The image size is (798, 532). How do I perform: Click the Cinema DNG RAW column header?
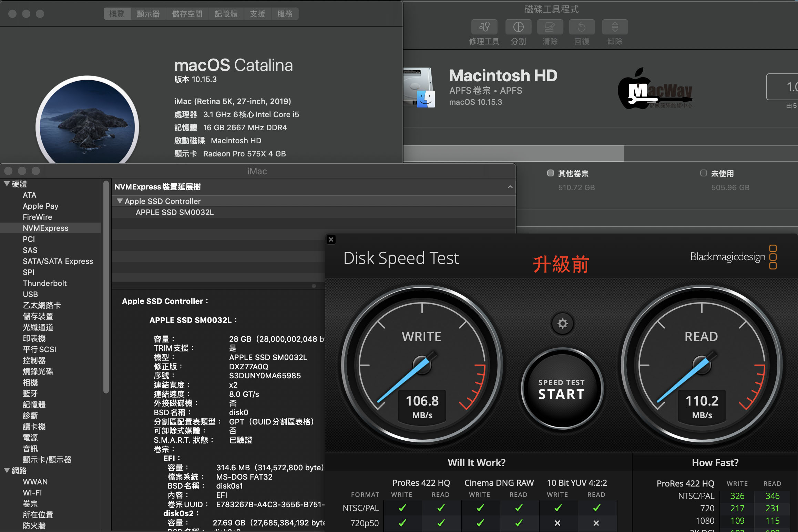(499, 483)
